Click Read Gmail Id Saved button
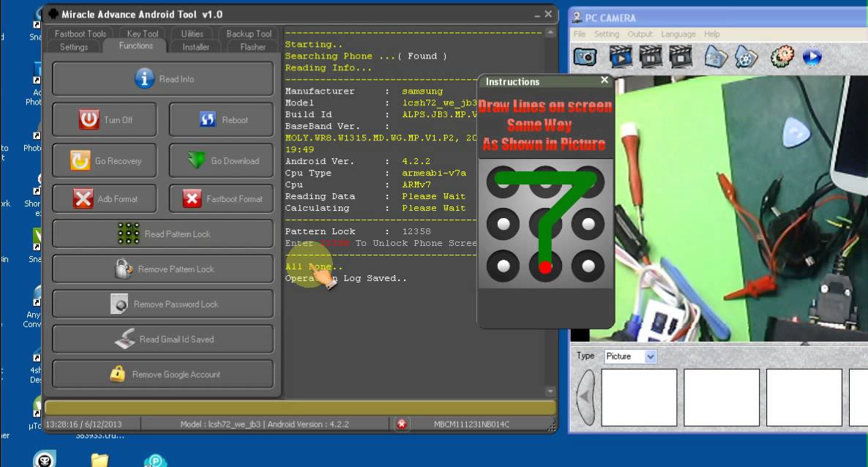Viewport: 868px width, 467px height. coord(162,339)
